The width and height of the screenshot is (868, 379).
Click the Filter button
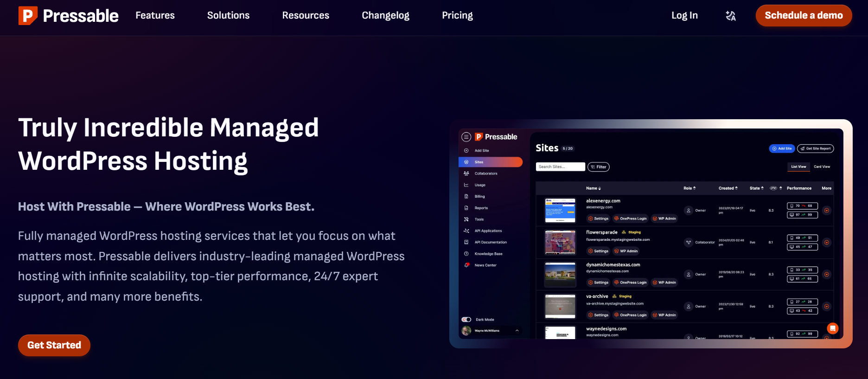coord(599,167)
